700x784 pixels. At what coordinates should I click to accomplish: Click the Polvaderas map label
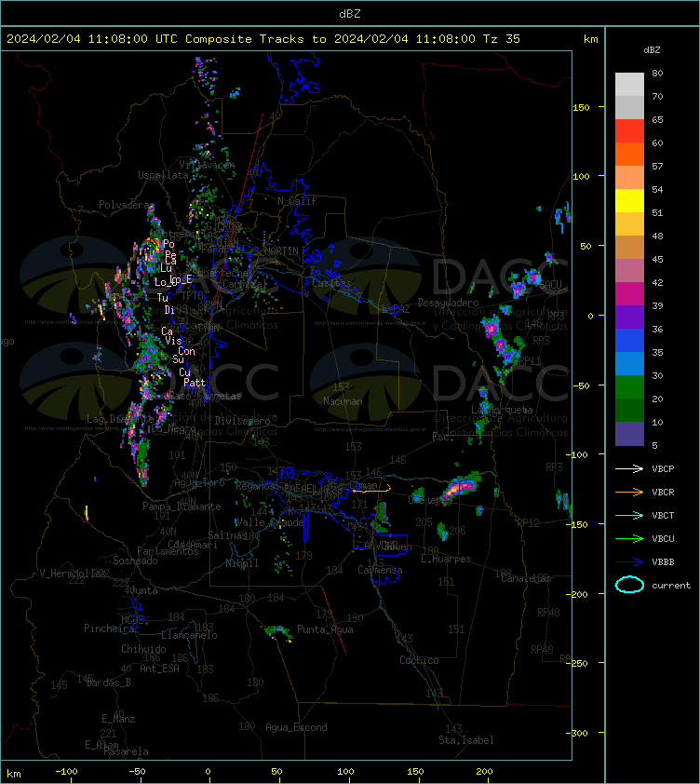pos(127,205)
